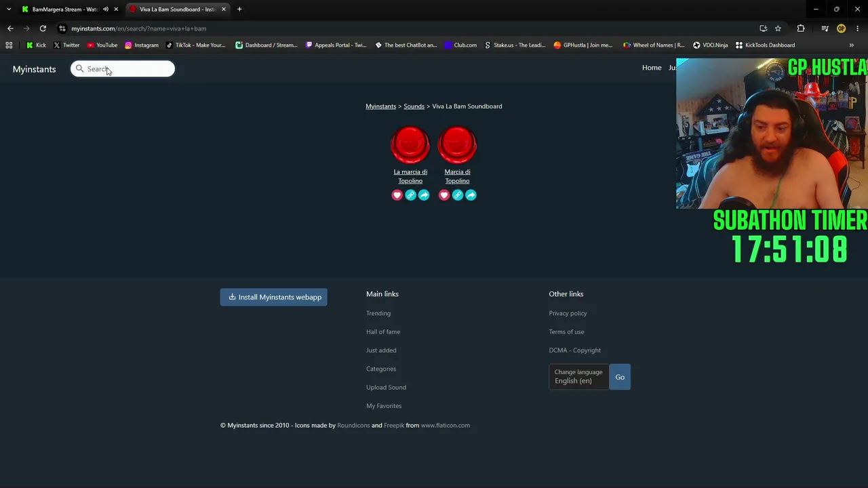The image size is (868, 488).
Task: Open a new browser tab
Action: click(x=239, y=9)
